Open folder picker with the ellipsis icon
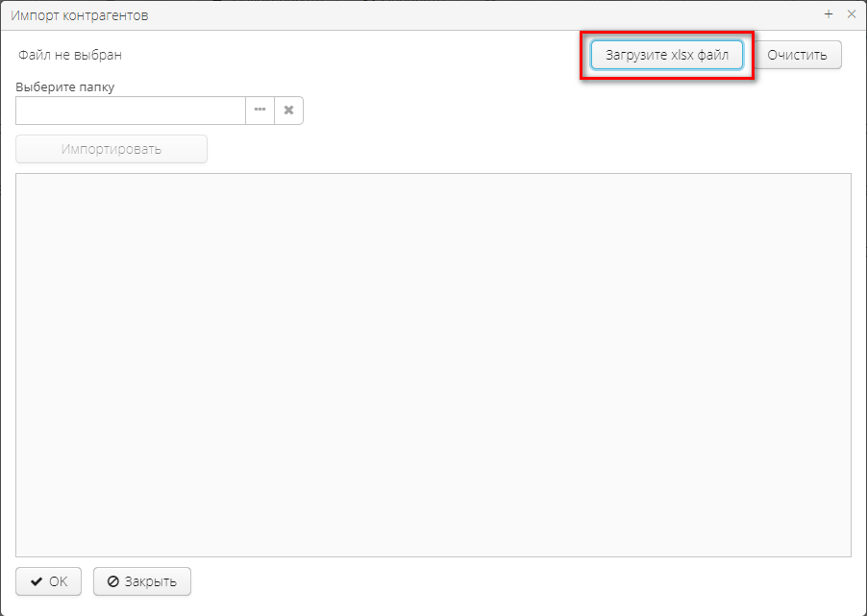867x616 pixels. (260, 111)
